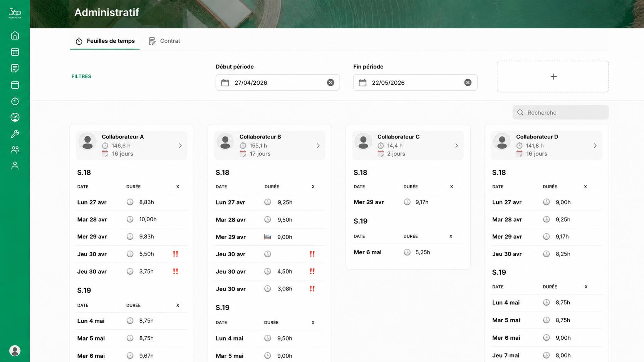
Task: Select Collaborateur D Jeu 7 mai 8,00h row
Action: pos(547,355)
